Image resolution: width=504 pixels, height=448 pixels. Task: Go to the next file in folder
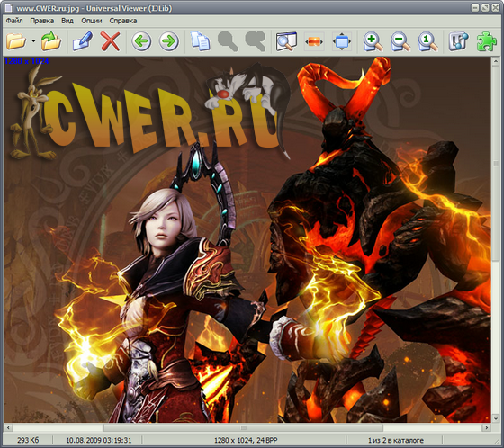tap(169, 41)
